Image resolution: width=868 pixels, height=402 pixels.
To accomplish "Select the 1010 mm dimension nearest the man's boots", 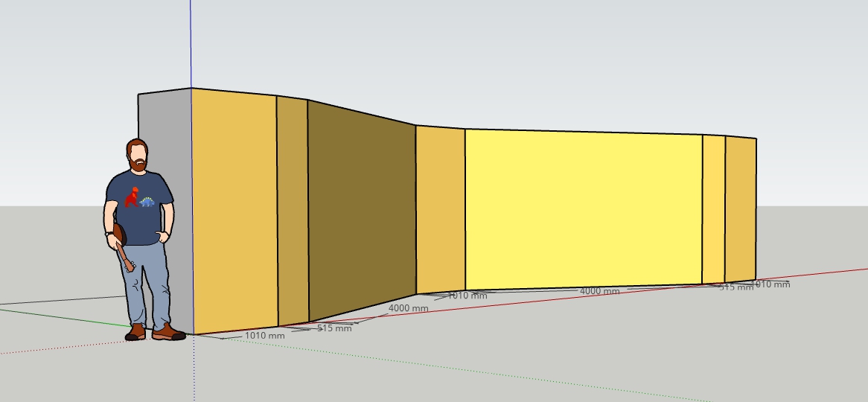I will pyautogui.click(x=265, y=336).
